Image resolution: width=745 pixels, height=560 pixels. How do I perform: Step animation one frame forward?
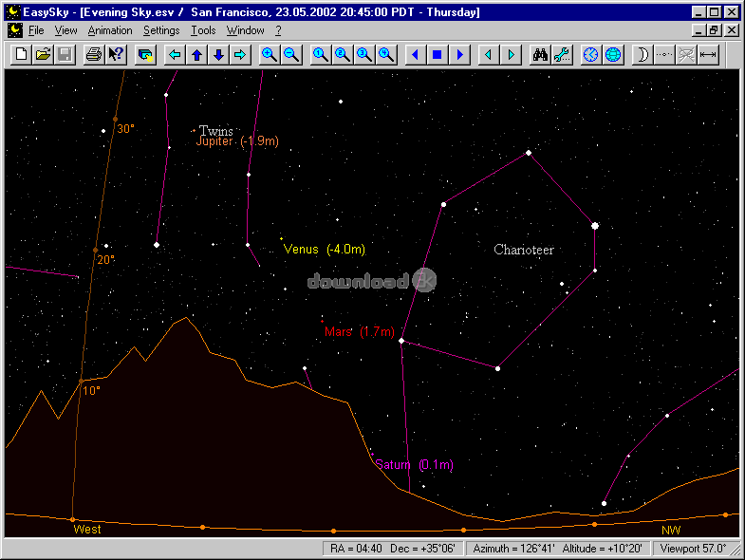511,55
